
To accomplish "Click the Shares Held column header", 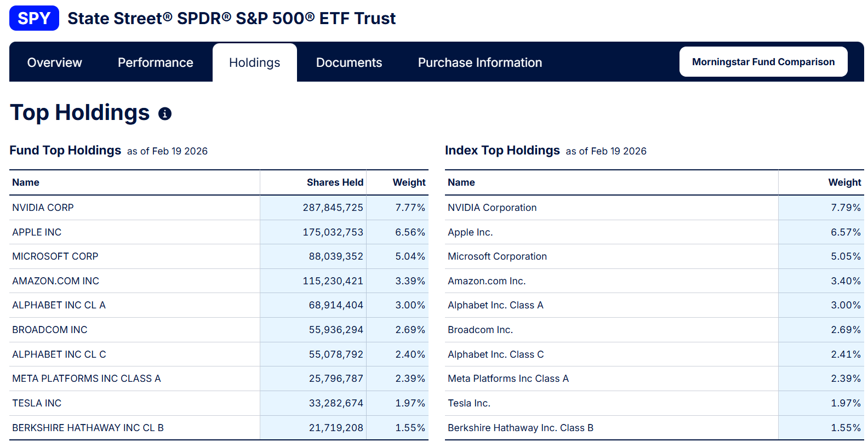I will [335, 182].
